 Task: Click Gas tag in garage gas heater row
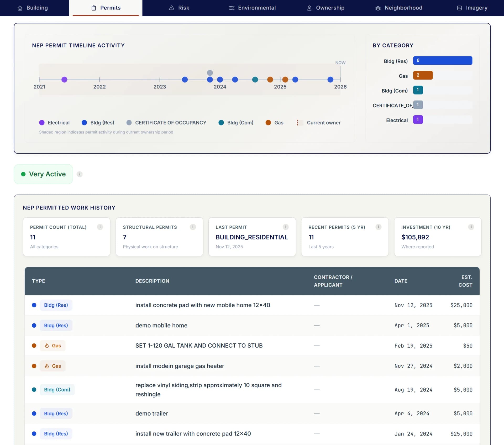coord(52,366)
